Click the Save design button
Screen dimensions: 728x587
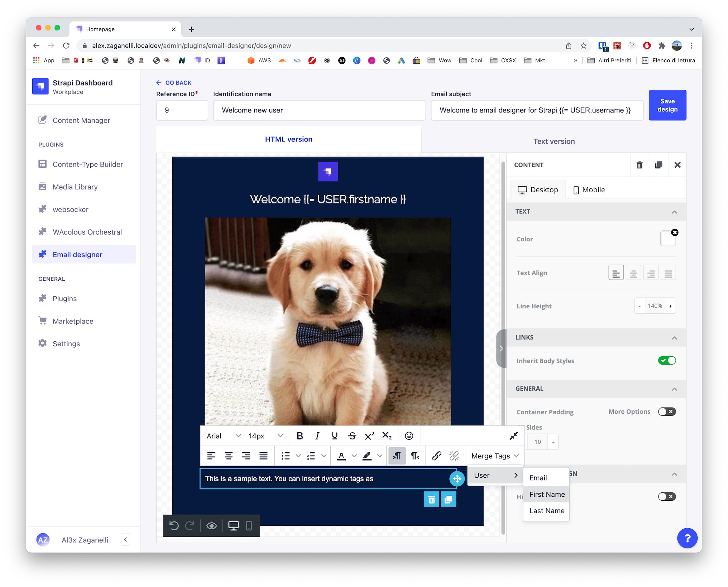click(x=667, y=105)
